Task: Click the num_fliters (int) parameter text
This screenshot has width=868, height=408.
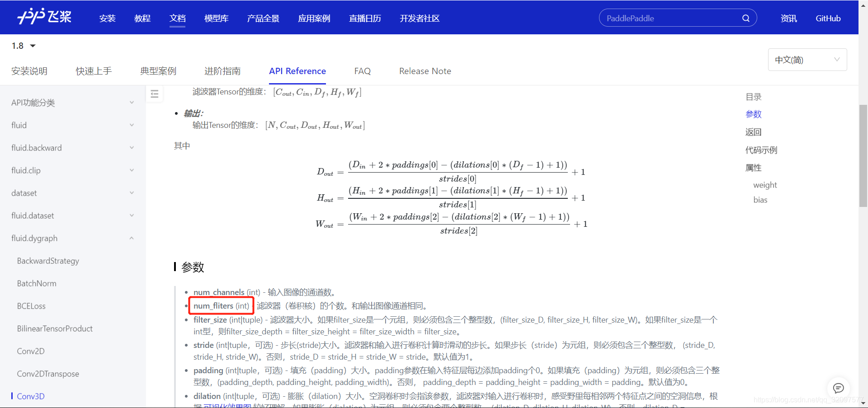Action: click(x=221, y=306)
